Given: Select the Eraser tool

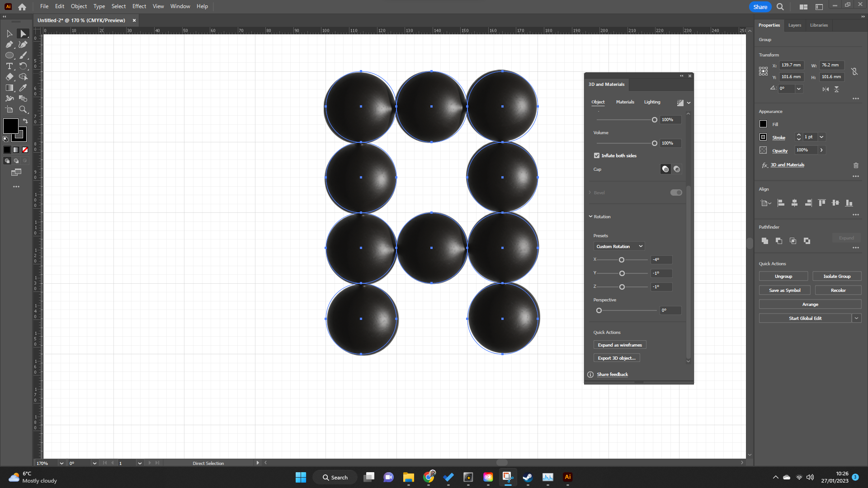Looking at the screenshot, I should coord(9,77).
